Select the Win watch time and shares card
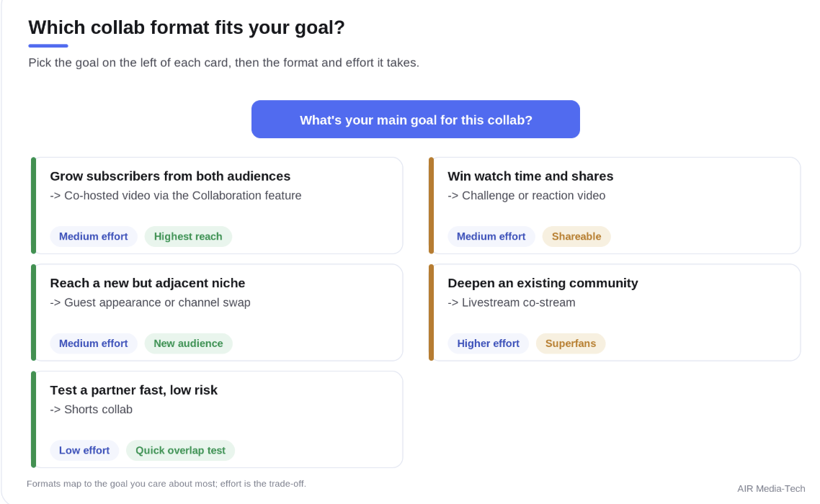This screenshot has height=504, width=820. point(615,205)
